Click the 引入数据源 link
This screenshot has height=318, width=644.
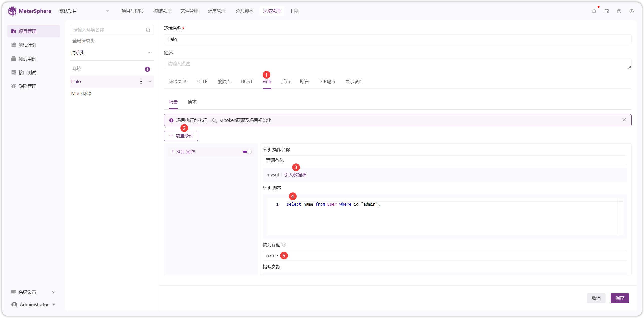pyautogui.click(x=295, y=175)
